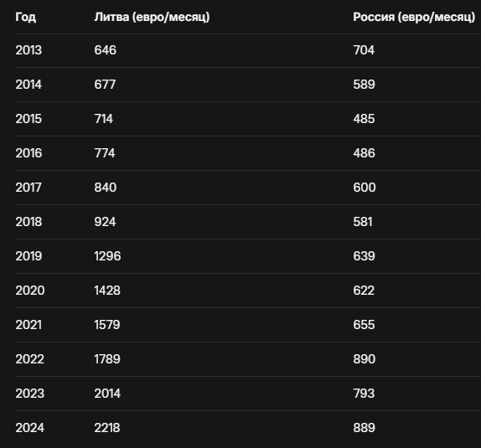Click the Россия (евро/месяц) column header
481x448 pixels.
coord(414,18)
